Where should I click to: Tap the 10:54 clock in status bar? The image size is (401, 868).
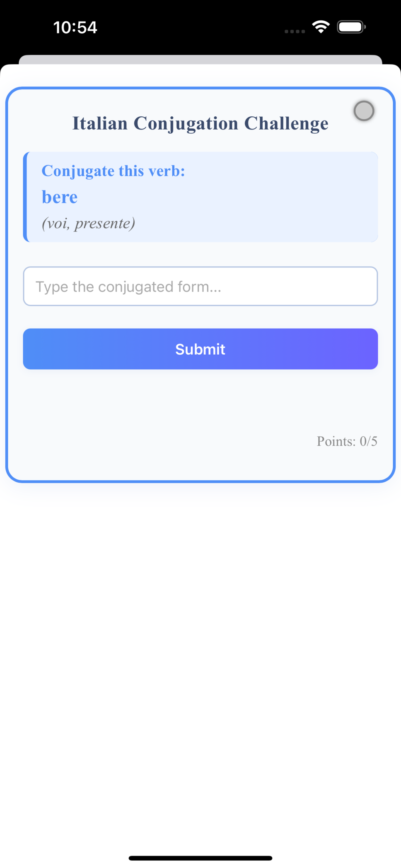75,27
